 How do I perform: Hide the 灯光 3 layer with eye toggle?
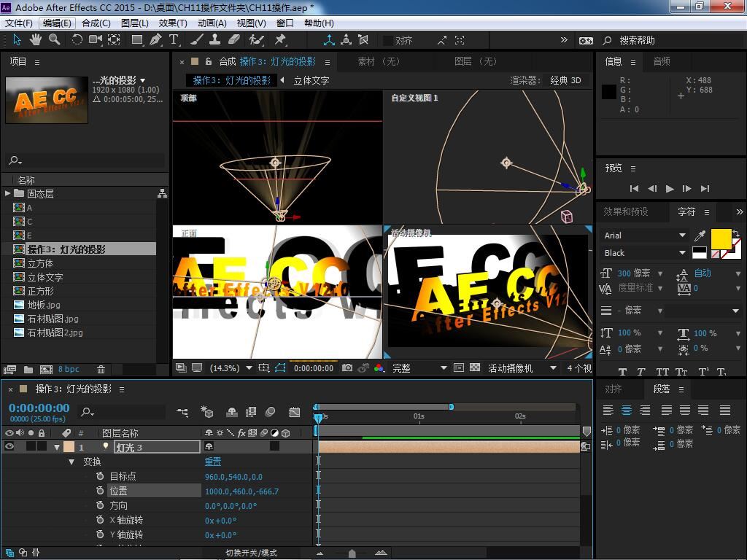9,447
